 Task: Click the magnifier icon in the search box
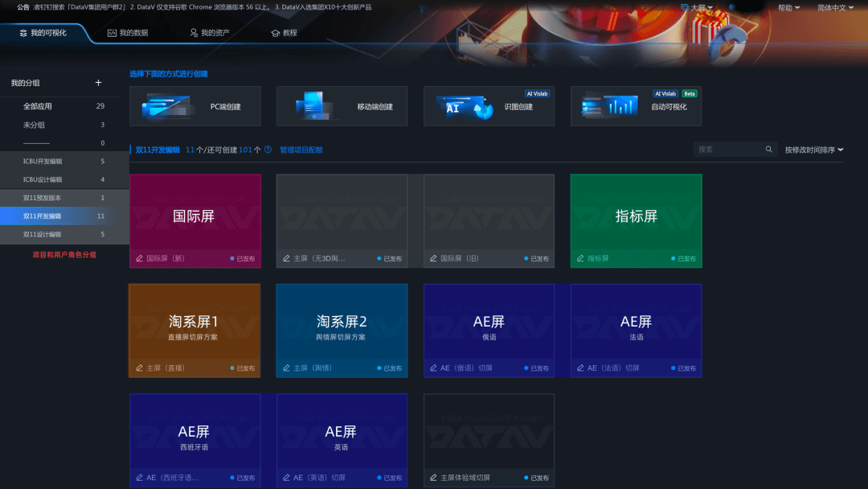coord(768,149)
